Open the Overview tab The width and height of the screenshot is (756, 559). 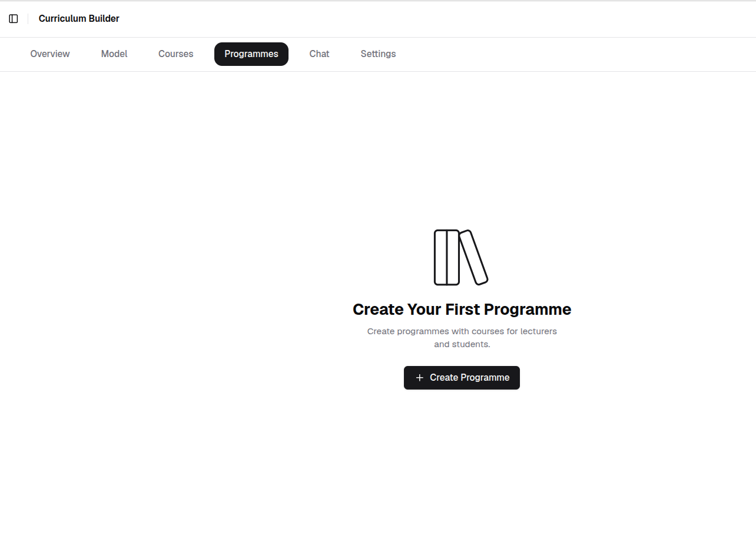click(x=50, y=54)
